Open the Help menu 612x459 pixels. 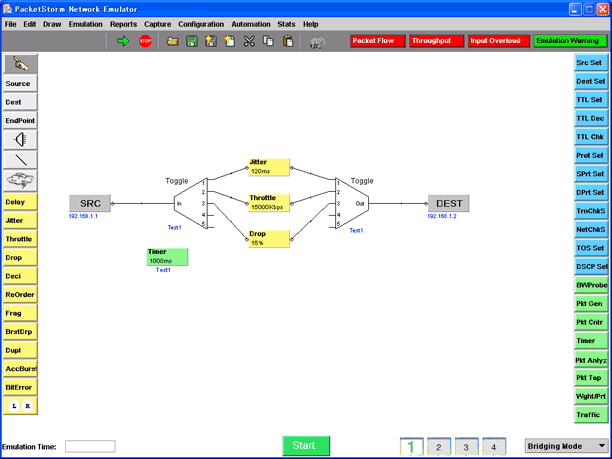311,24
